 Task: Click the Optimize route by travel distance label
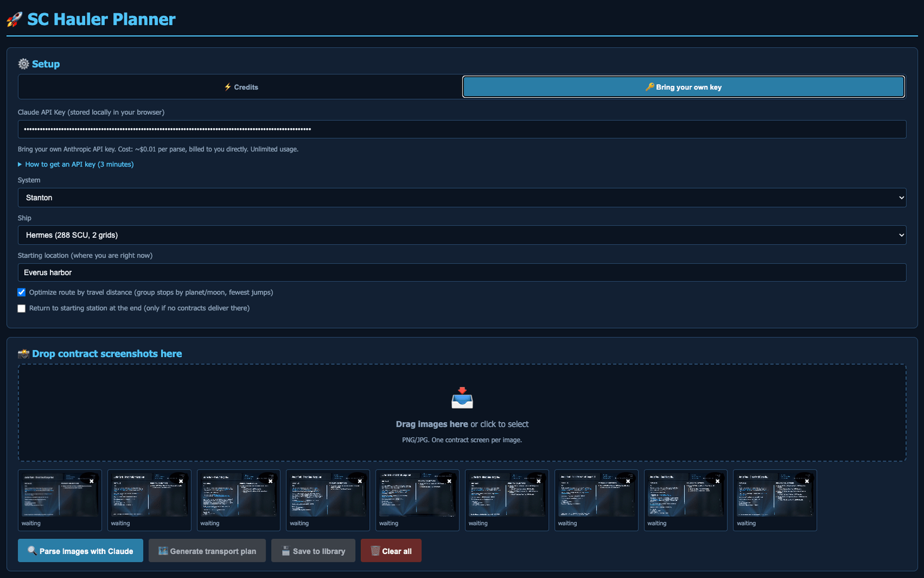pos(151,292)
